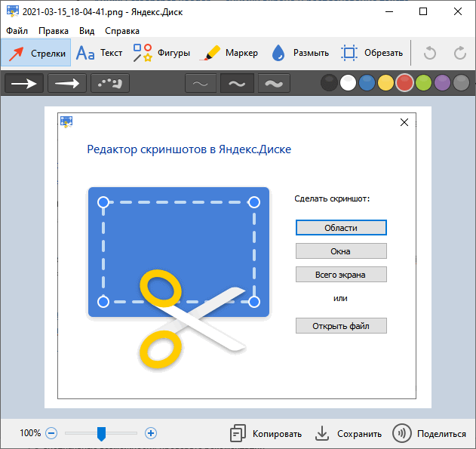Image resolution: width=476 pixels, height=449 pixels.
Task: Select the Текст tool
Action: 99,53
